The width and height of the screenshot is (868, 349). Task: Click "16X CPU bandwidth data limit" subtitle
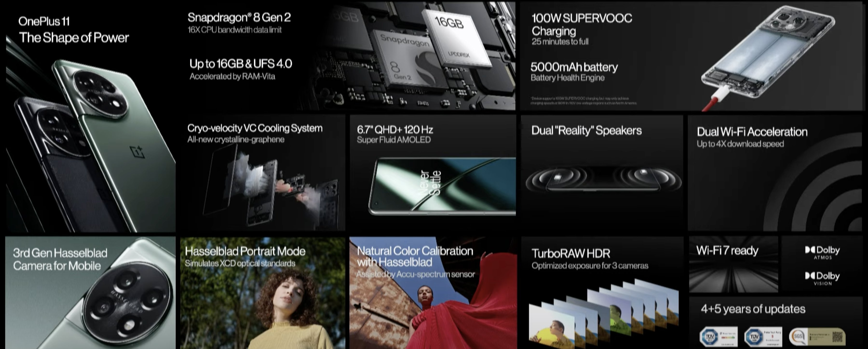point(235,30)
